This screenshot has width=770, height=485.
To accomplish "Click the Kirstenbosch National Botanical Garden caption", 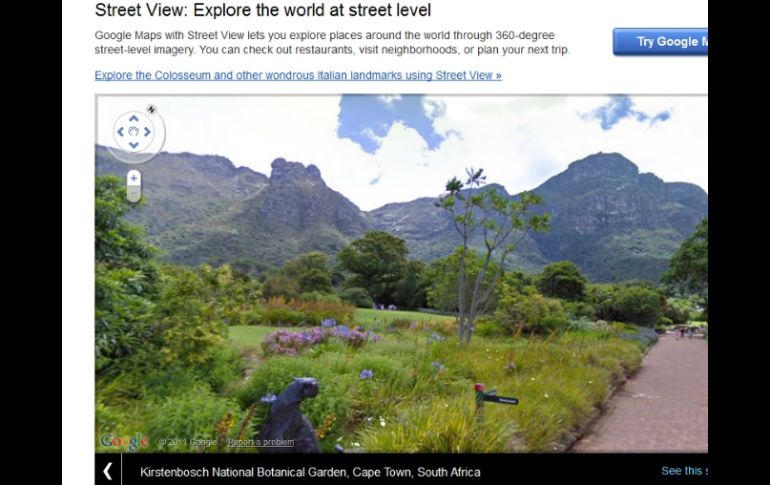I will click(310, 472).
